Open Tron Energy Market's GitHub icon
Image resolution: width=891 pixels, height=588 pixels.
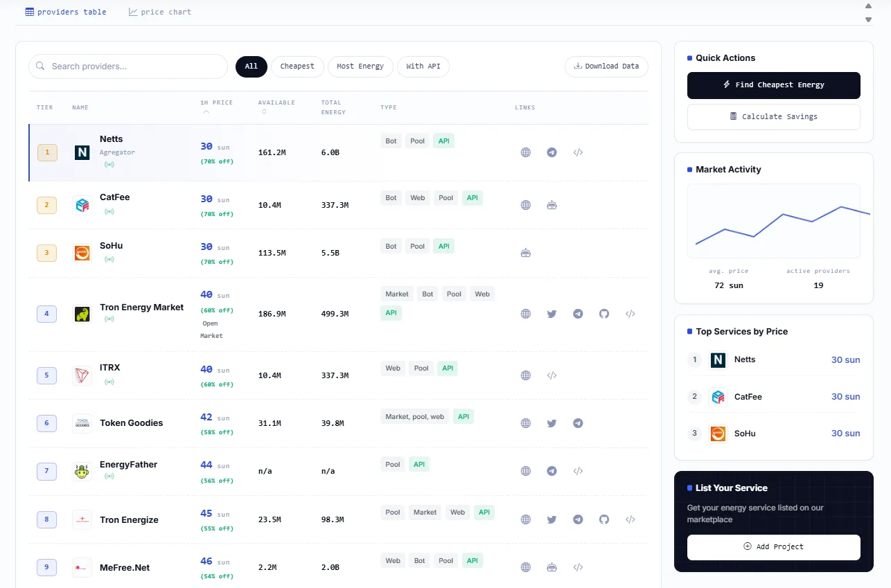point(604,314)
